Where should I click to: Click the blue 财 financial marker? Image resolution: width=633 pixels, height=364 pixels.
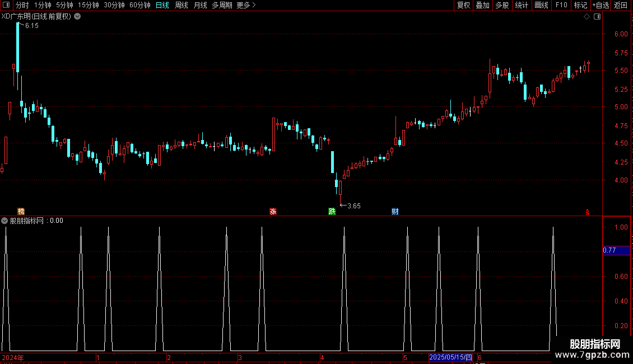[395, 212]
